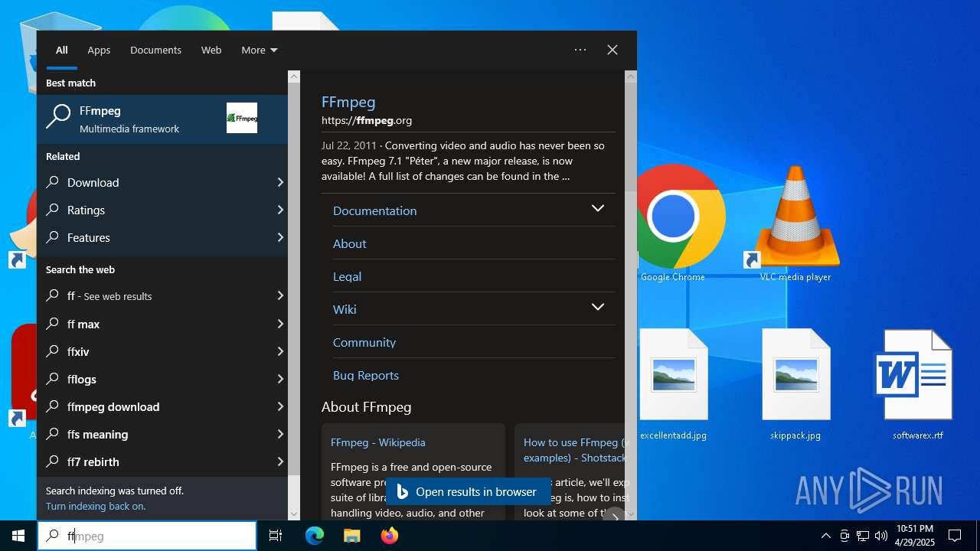This screenshot has height=551, width=980.
Task: Show hidden system tray icons
Action: point(825,536)
